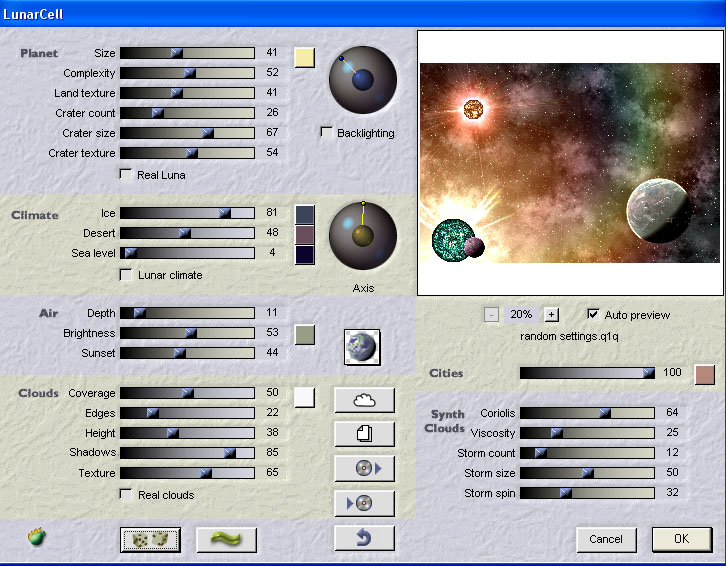Zoom in preview with plus button

pos(551,314)
